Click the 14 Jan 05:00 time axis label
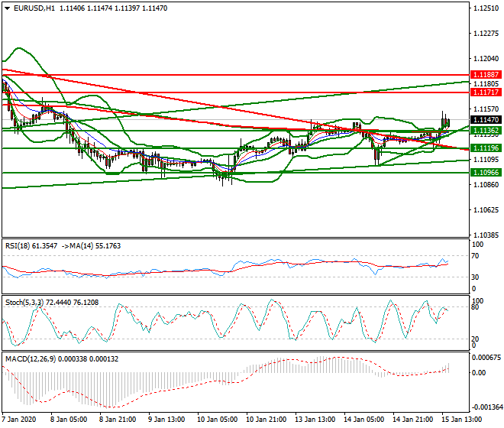Viewport: 504px width, 428px height. (364, 420)
